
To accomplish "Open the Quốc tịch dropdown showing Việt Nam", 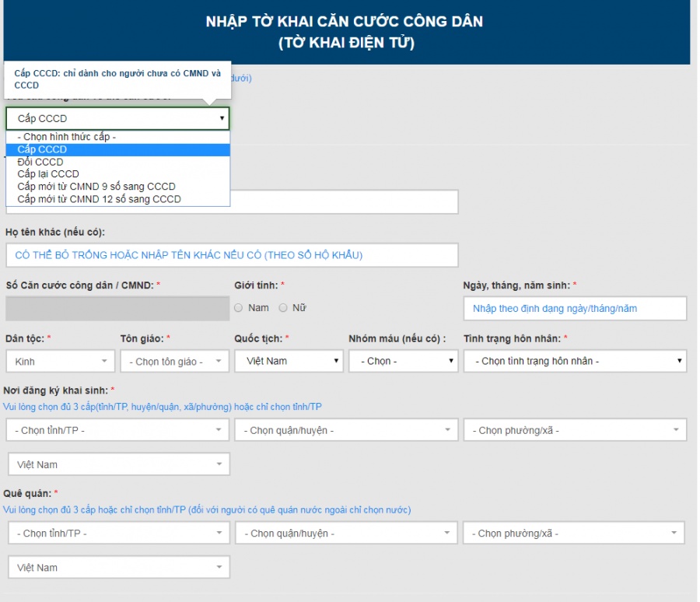I will point(289,361).
